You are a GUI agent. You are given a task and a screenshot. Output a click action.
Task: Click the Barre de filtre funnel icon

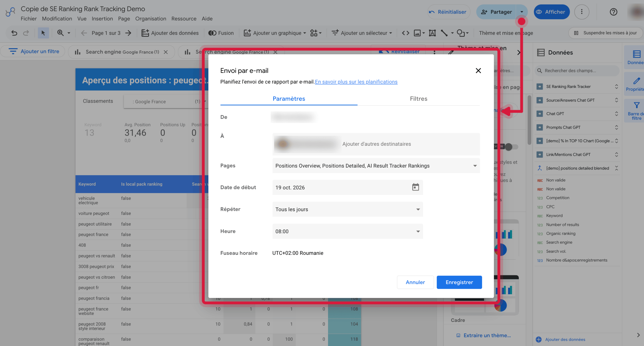[x=636, y=111]
